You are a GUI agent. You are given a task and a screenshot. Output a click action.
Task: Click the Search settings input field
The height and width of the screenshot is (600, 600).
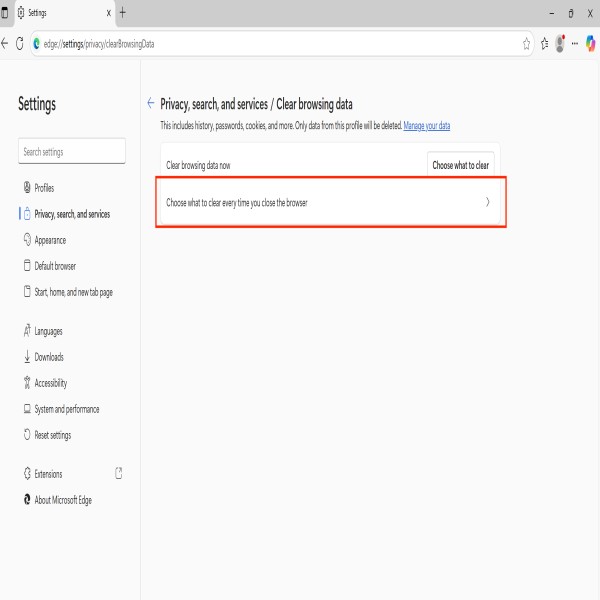tap(72, 152)
